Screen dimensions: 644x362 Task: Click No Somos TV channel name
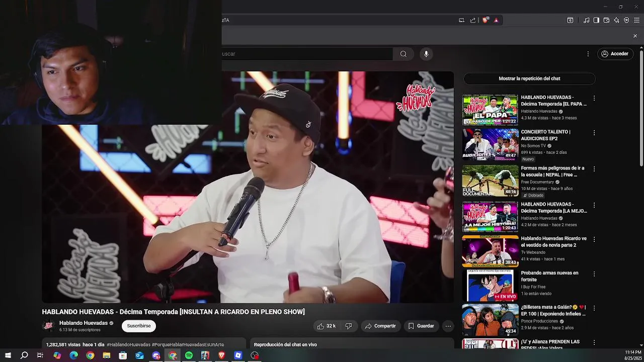point(533,146)
